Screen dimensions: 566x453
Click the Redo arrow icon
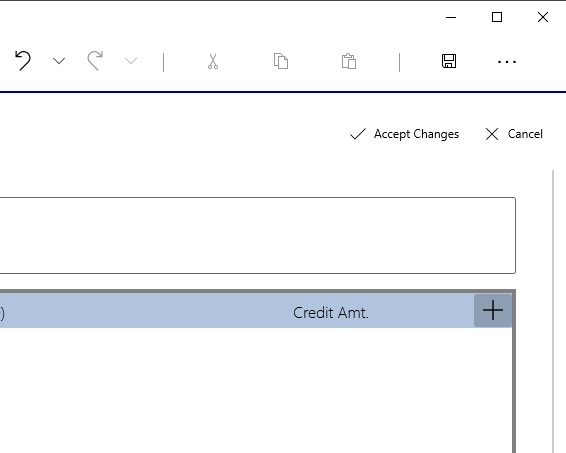95,61
